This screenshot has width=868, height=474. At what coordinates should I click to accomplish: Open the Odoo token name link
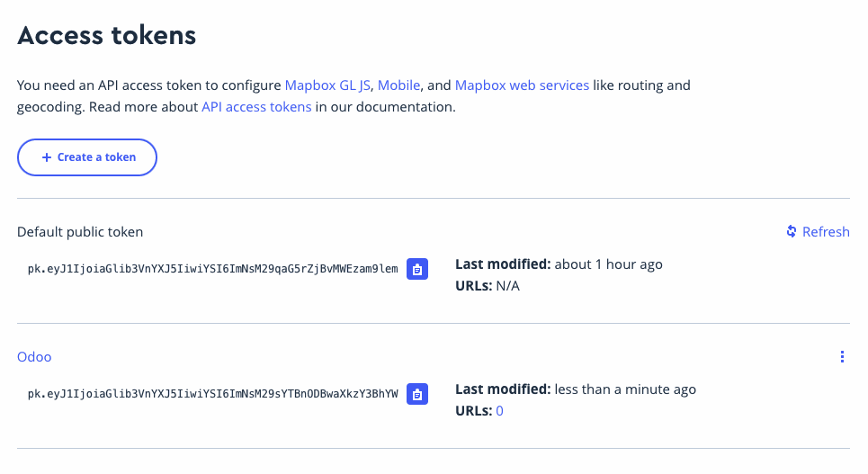click(x=34, y=356)
